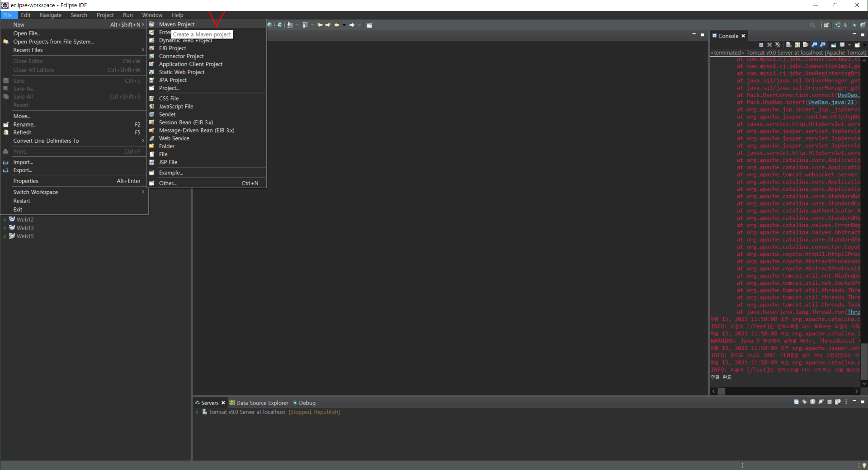Click the Forward navigation arrow
868x470 pixels.
click(x=352, y=25)
